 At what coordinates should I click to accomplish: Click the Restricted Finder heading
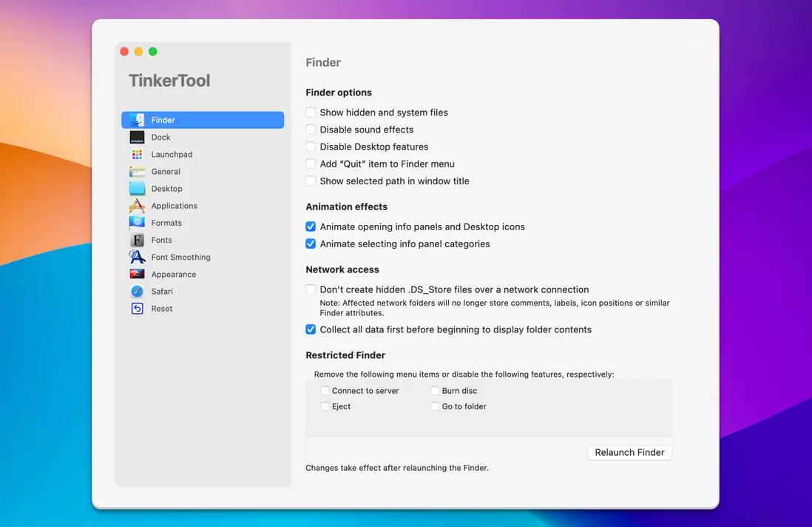345,355
